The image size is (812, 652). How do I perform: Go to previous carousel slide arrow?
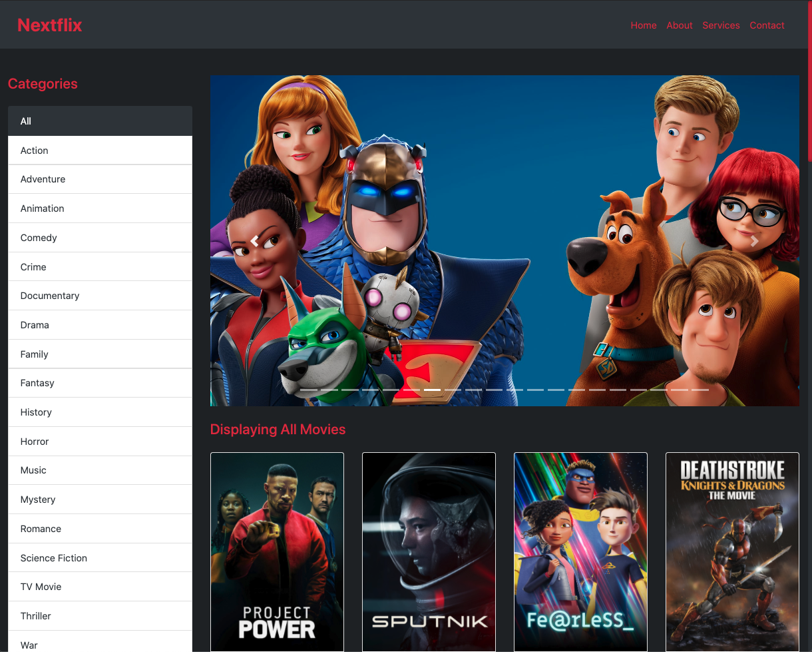point(254,240)
